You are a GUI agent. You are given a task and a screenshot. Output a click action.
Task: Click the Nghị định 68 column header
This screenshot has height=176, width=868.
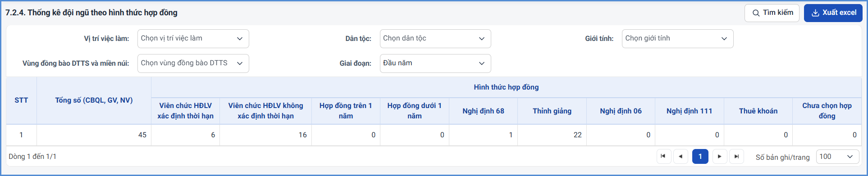483,111
